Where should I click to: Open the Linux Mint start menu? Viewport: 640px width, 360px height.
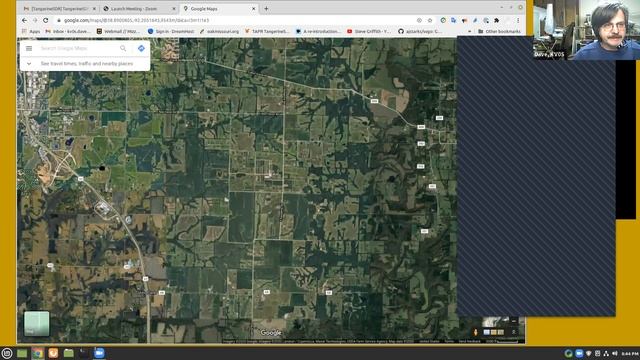pos(7,353)
